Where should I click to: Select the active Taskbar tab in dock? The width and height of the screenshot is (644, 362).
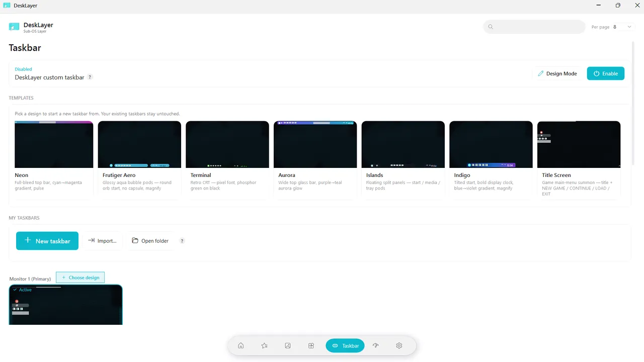point(345,345)
